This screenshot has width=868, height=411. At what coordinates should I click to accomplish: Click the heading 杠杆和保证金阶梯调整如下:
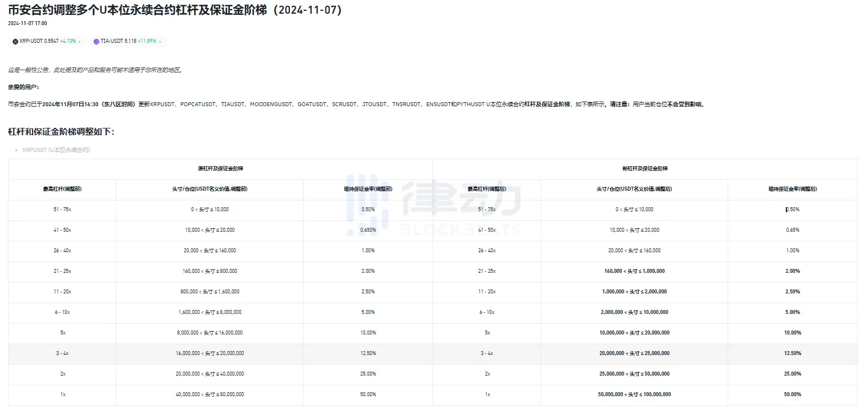(x=61, y=132)
